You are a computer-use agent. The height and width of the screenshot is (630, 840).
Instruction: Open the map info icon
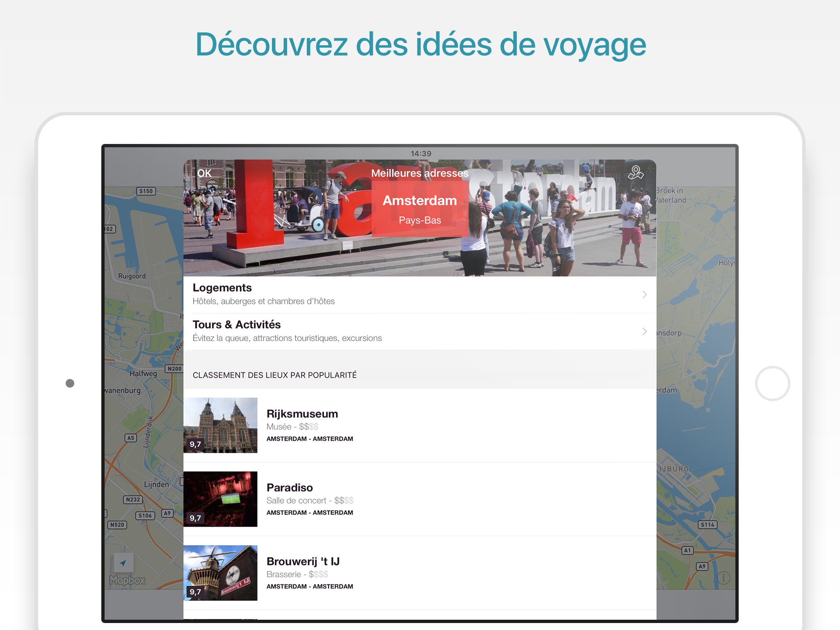(x=724, y=578)
